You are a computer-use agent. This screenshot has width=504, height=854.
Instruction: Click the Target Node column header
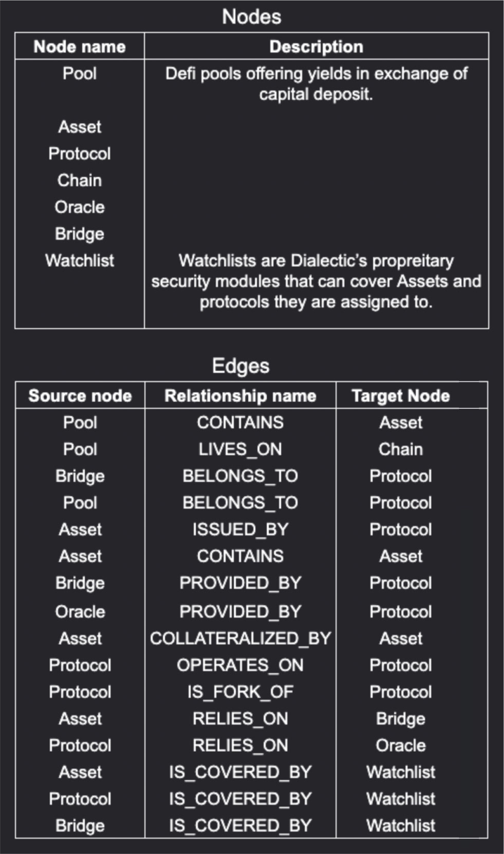(401, 396)
